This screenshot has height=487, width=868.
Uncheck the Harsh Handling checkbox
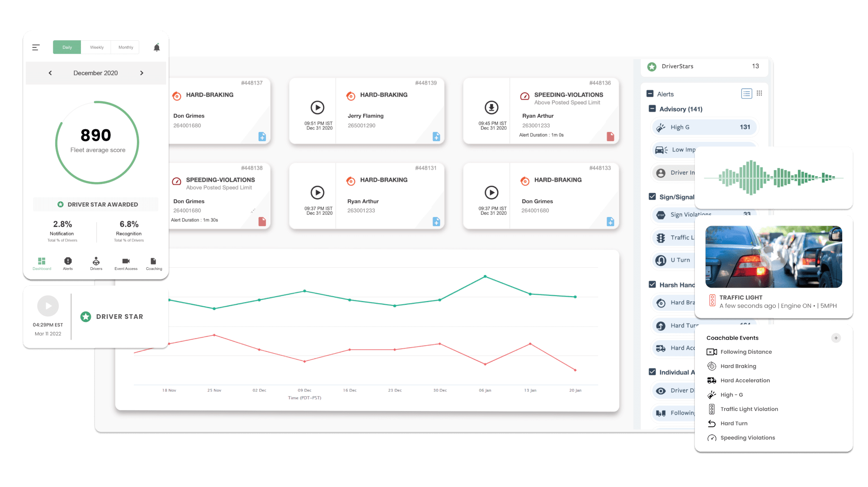tap(652, 284)
